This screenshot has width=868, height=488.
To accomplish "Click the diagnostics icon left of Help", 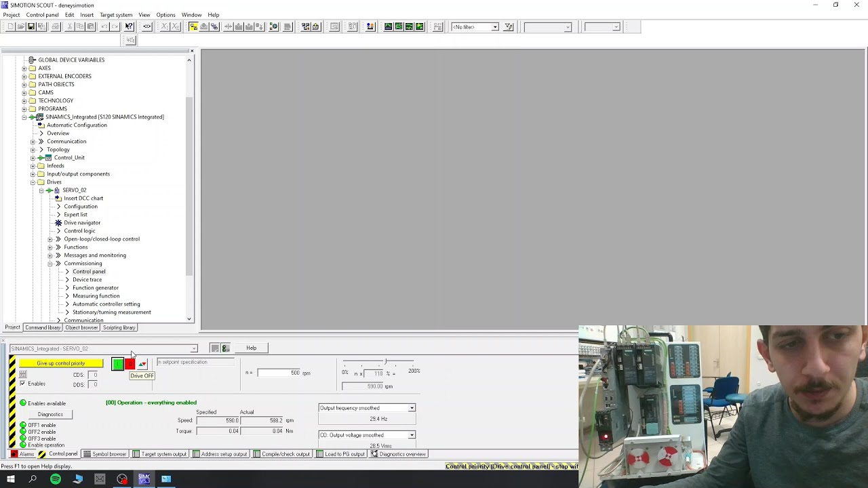I will pos(225,348).
